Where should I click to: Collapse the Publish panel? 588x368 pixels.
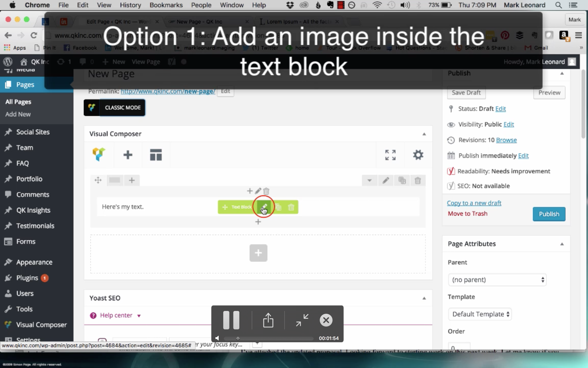[562, 73]
